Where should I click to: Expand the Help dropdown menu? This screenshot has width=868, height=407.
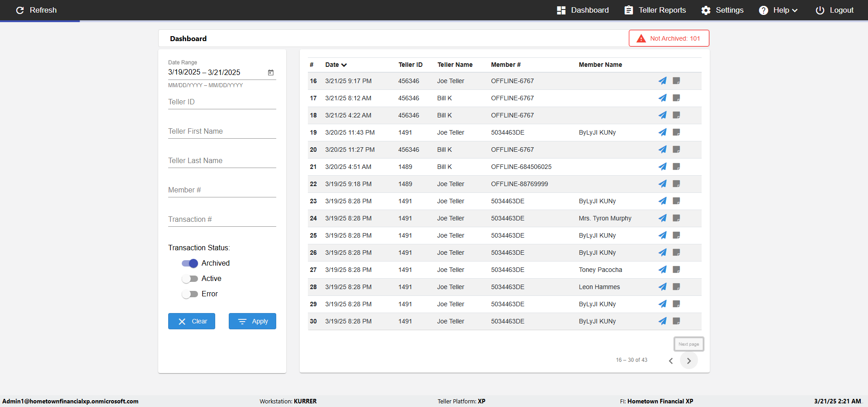tap(778, 10)
